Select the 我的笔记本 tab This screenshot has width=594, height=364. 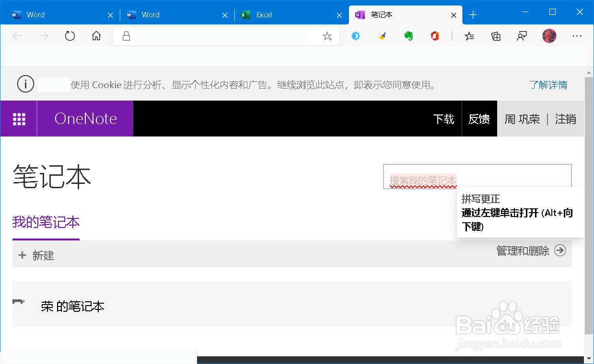[x=46, y=223]
